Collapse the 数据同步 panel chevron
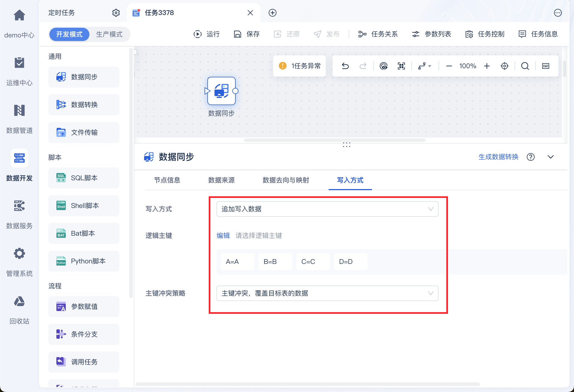The width and height of the screenshot is (574, 392). click(550, 157)
